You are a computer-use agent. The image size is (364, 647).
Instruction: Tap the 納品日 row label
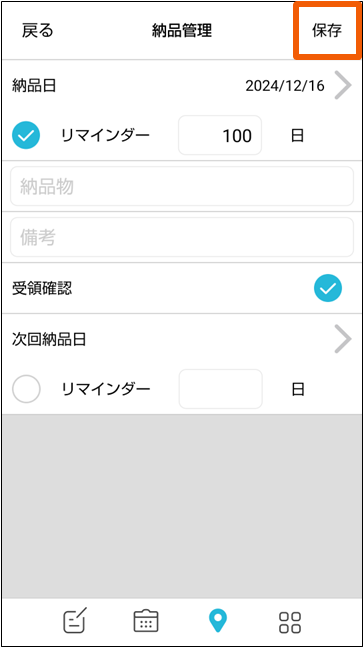[x=34, y=86]
